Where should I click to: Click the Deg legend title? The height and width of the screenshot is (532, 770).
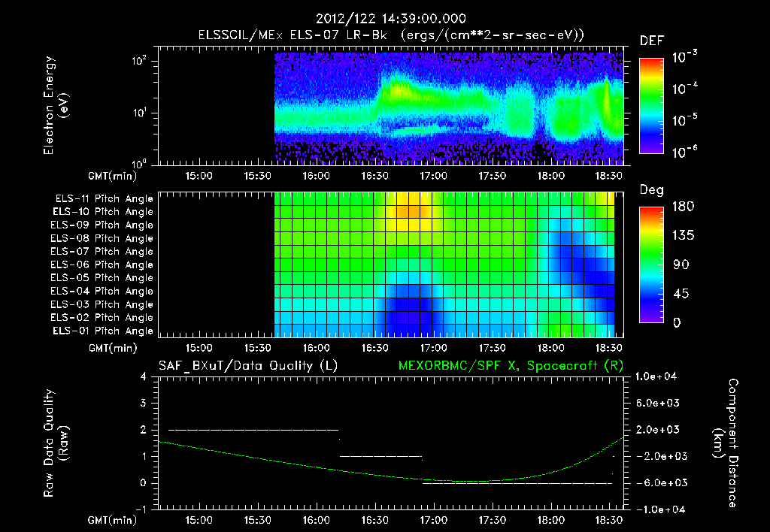point(651,190)
